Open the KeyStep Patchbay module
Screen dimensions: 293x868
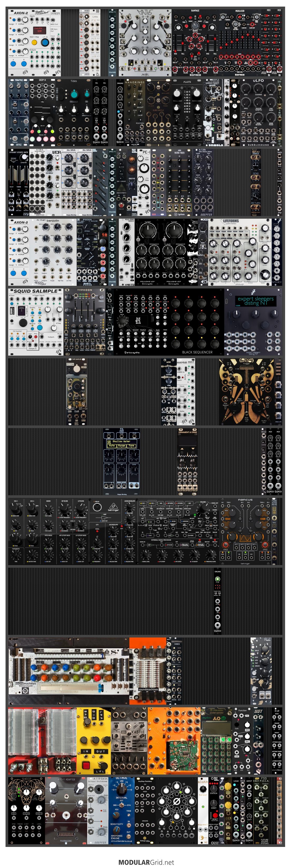145,810
